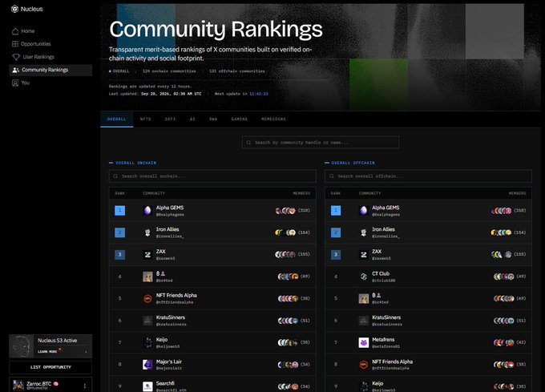Click the User Rankings trophy icon
Image resolution: width=545 pixels, height=392 pixels.
(16, 57)
